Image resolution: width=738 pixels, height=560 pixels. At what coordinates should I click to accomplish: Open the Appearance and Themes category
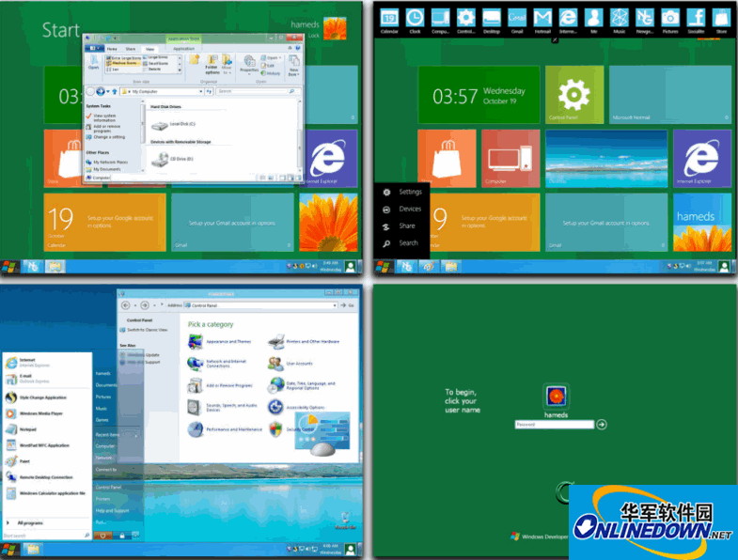point(219,342)
